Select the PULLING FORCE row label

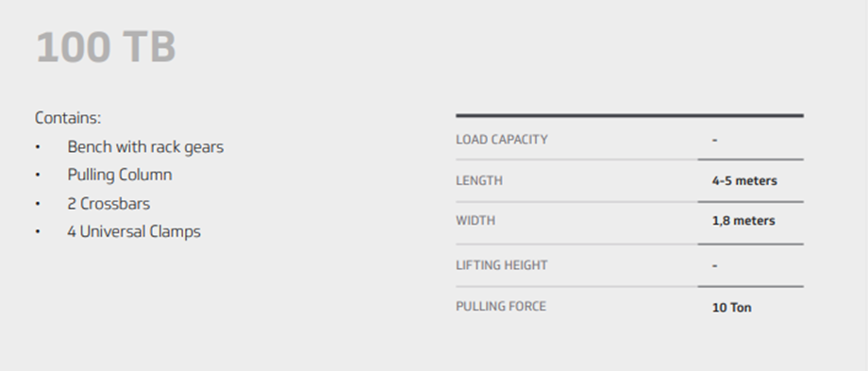(x=501, y=306)
